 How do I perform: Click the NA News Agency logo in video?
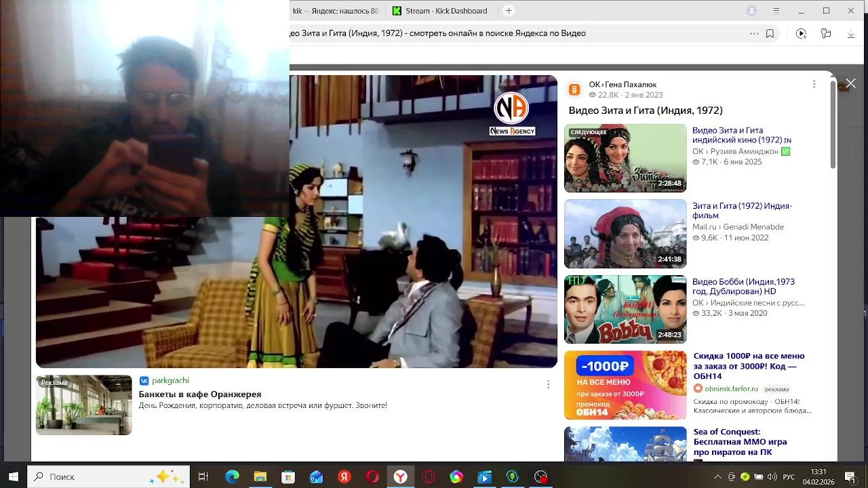pos(511,113)
